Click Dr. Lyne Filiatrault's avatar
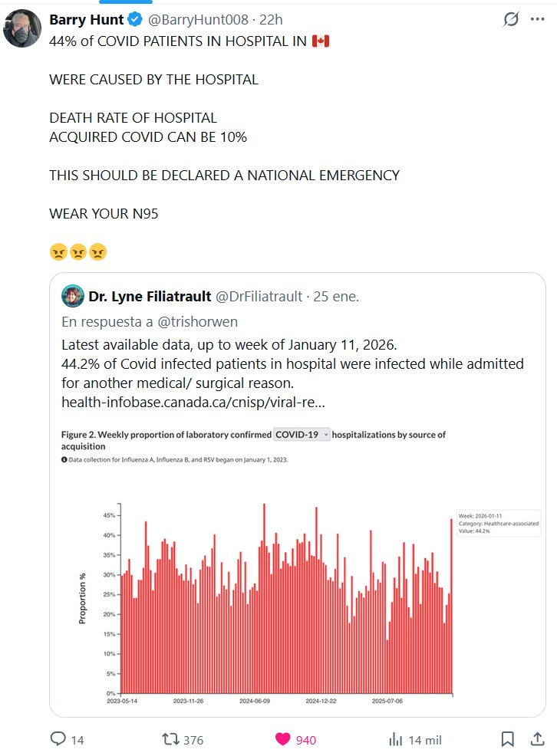This screenshot has height=756, width=557. click(x=73, y=296)
